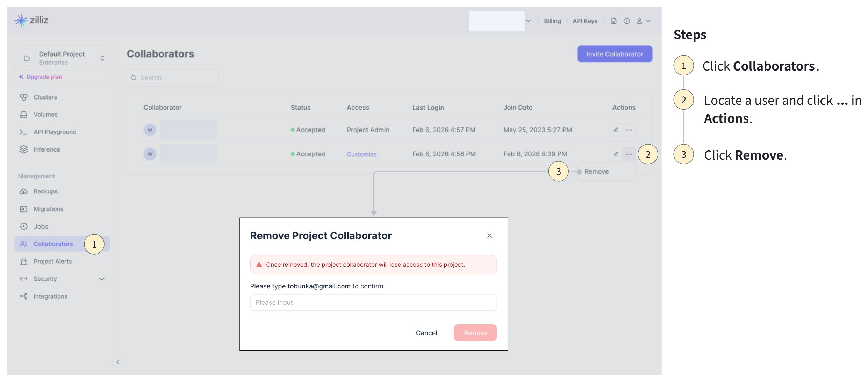
Task: Expand the organization dropdown next to Billing
Action: click(x=528, y=21)
